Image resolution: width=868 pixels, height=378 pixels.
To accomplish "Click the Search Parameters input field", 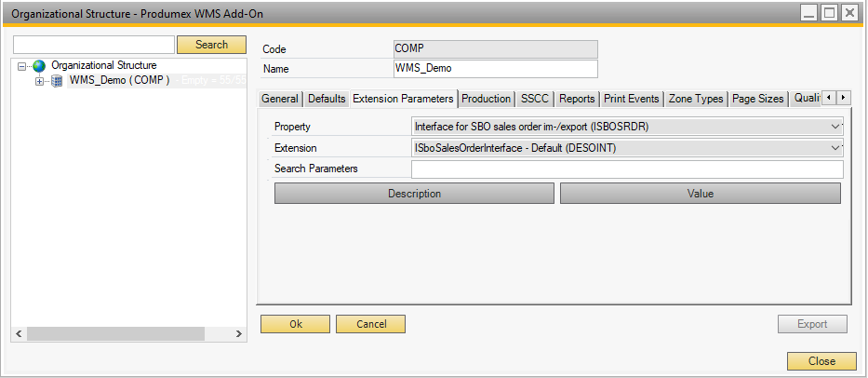I will coord(626,169).
